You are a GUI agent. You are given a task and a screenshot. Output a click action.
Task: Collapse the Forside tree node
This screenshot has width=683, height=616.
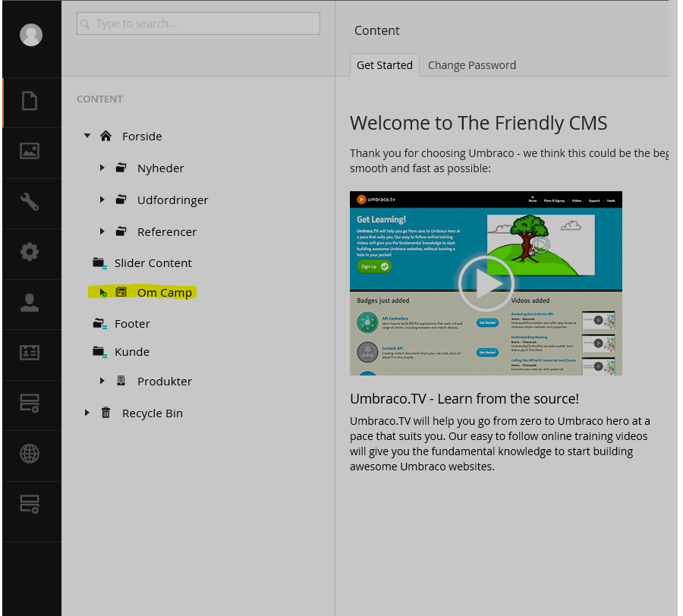(87, 136)
